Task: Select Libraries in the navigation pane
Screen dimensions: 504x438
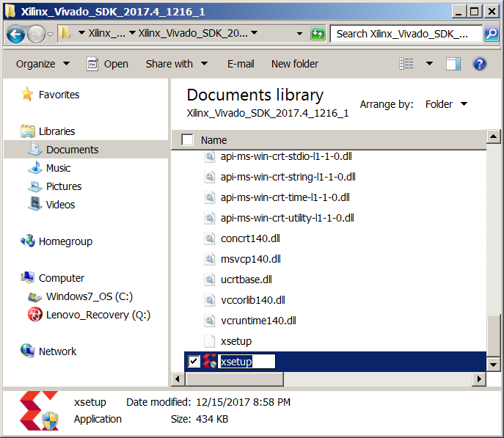Action: tap(56, 131)
